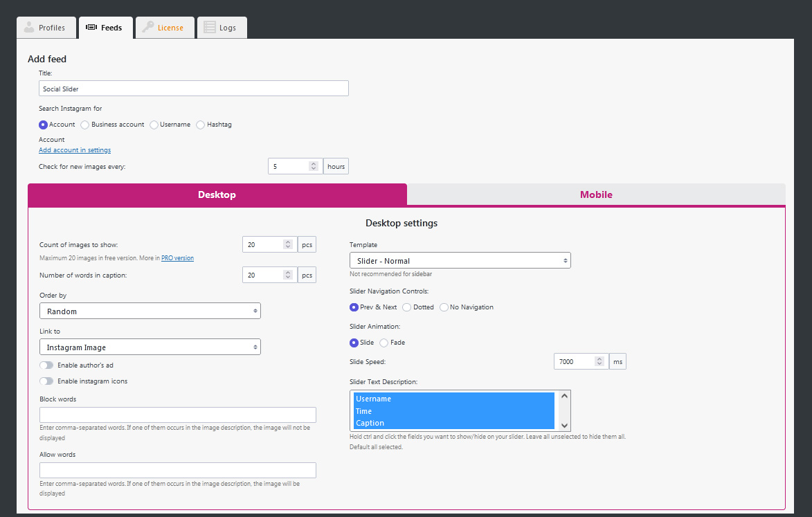Open the PRO version link
This screenshot has height=517, width=812.
(x=177, y=258)
